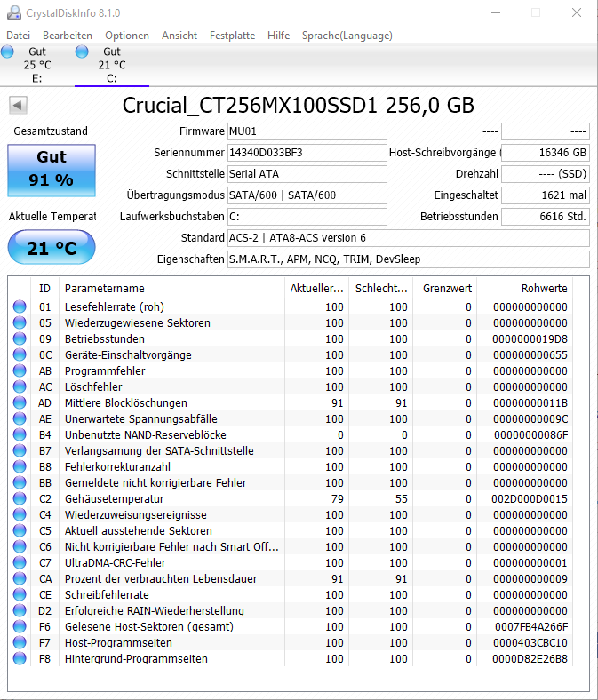Click status icon for Verlangsamung der SATA-Schnittstelle
598x700 pixels.
point(20,450)
